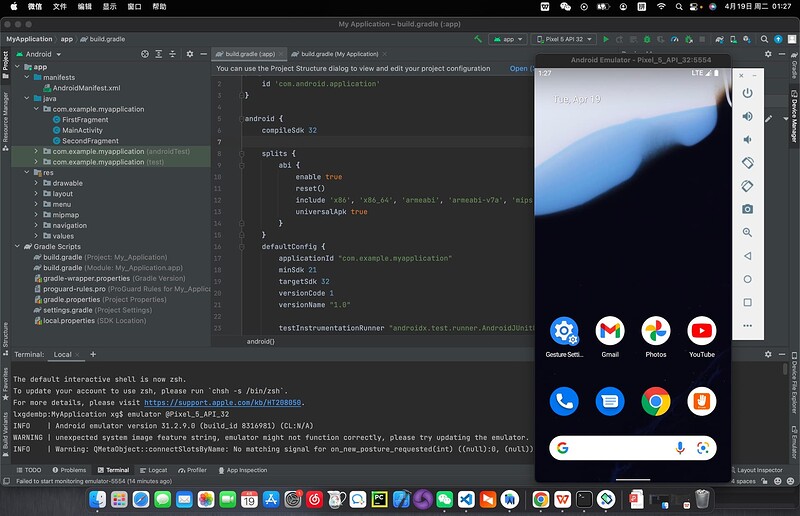Image resolution: width=800 pixels, height=516 pixels.
Task: Open SDK Manager toolbar icon
Action: (747, 39)
